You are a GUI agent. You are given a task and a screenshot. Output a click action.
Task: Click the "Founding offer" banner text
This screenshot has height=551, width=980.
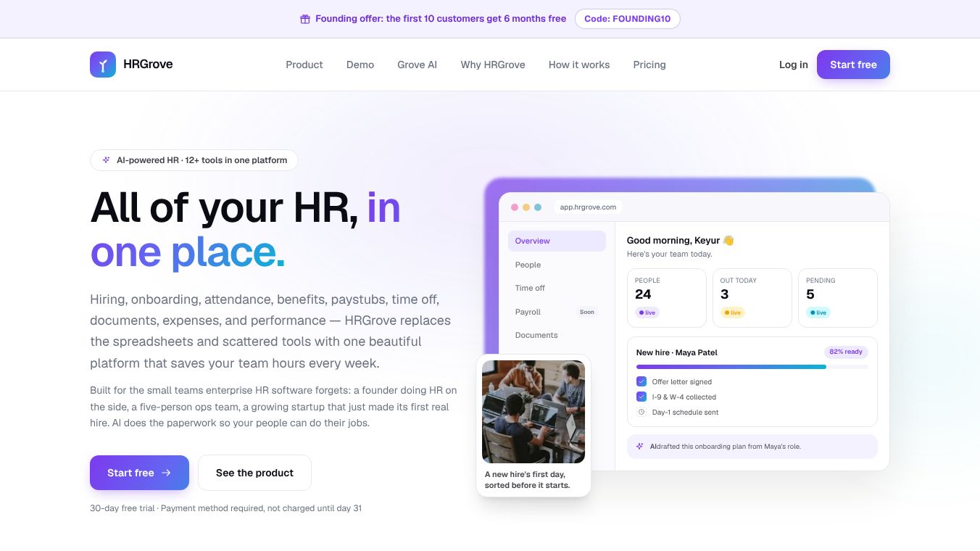pyautogui.click(x=441, y=19)
